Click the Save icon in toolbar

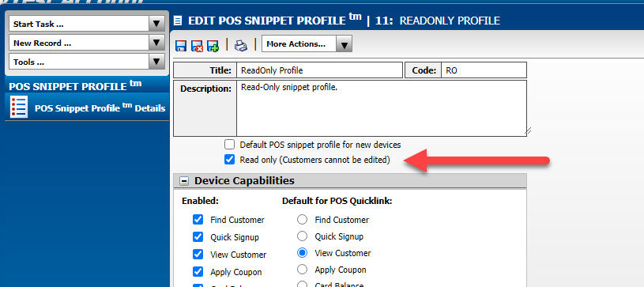(x=181, y=45)
